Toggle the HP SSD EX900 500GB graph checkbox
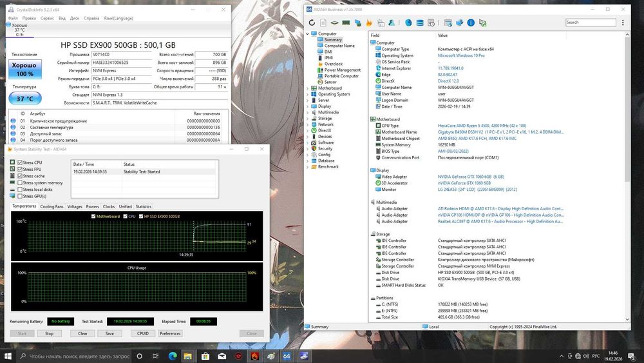644x363 pixels. [x=141, y=216]
